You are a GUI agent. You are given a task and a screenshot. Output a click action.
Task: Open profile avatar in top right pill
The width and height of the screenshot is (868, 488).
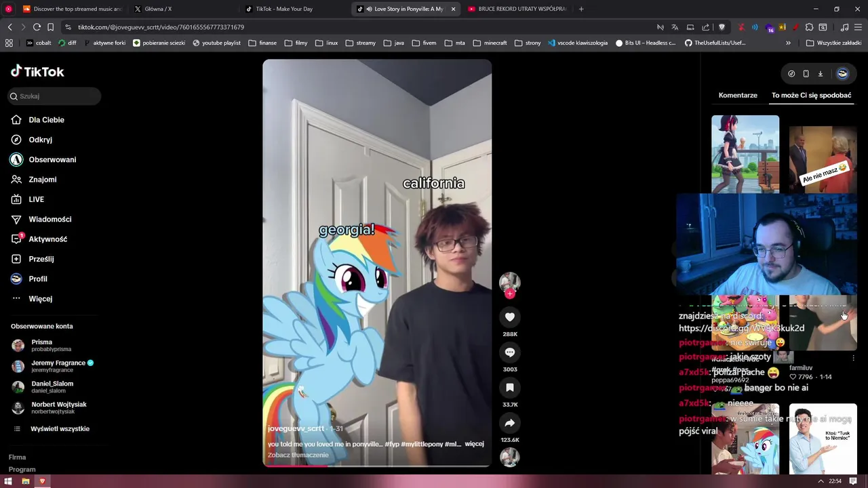coord(842,74)
